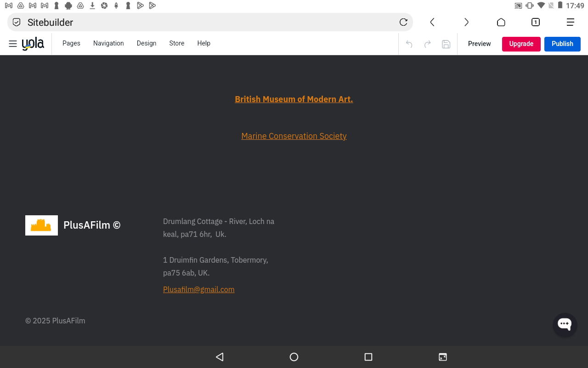Go forward in browser history
This screenshot has height=368, width=588.
pyautogui.click(x=466, y=22)
